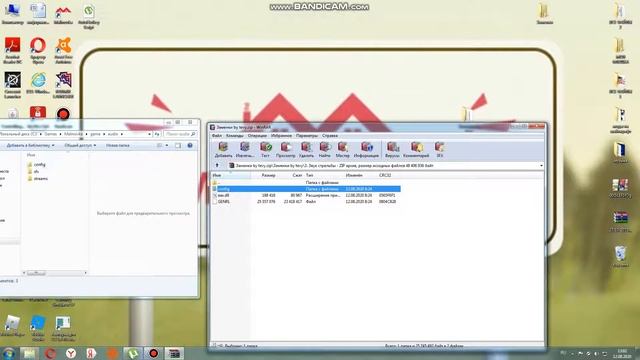Open Explorer 'Добавить в библиотеку' dropdown
This screenshot has width=640, height=360.
pos(30,145)
